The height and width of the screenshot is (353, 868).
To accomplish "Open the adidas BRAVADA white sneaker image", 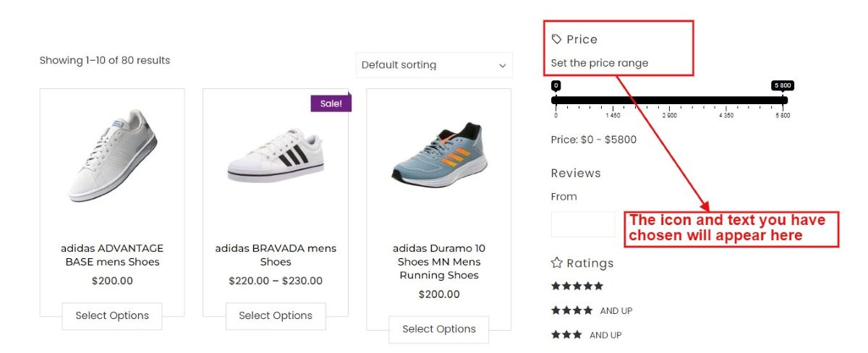I will (276, 157).
